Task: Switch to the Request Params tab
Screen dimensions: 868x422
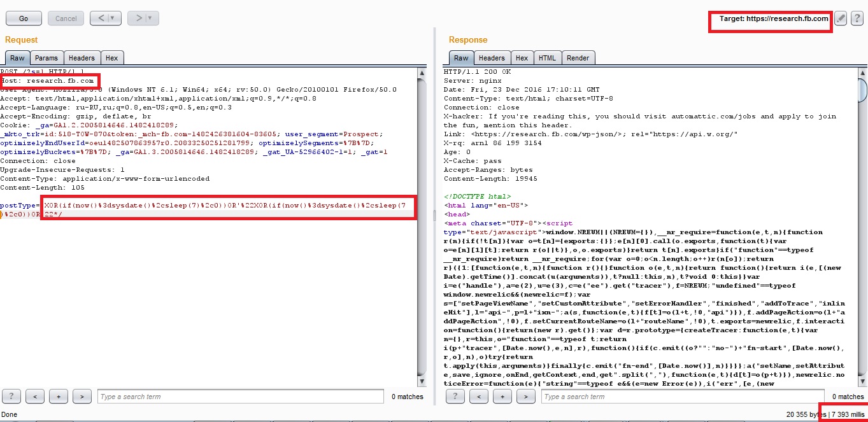Action: pos(46,58)
